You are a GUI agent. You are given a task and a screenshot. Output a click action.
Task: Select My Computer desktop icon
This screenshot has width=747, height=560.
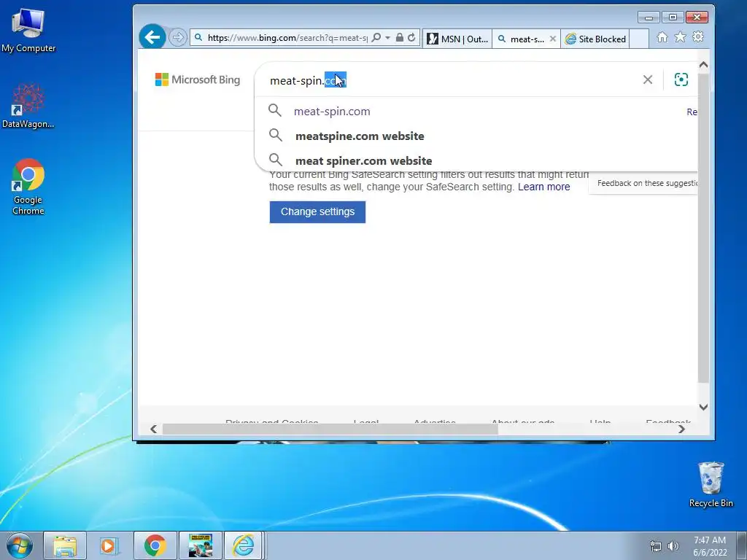pyautogui.click(x=28, y=30)
